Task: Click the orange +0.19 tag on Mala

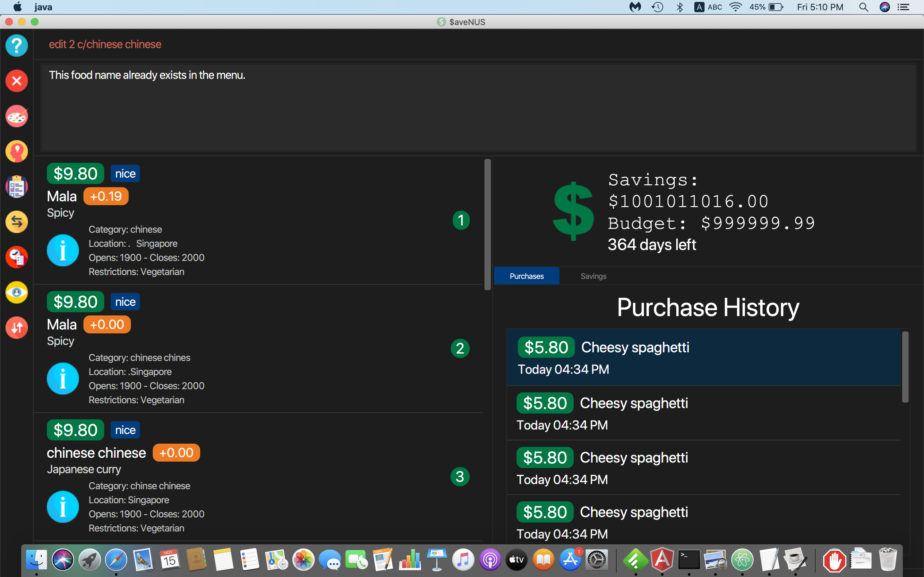Action: 106,196
